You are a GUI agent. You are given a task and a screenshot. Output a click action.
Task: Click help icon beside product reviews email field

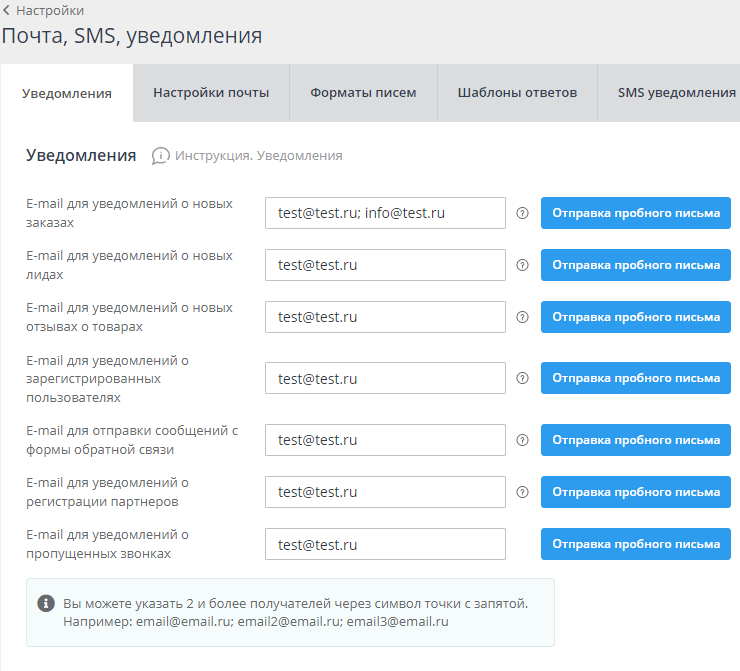tap(522, 317)
